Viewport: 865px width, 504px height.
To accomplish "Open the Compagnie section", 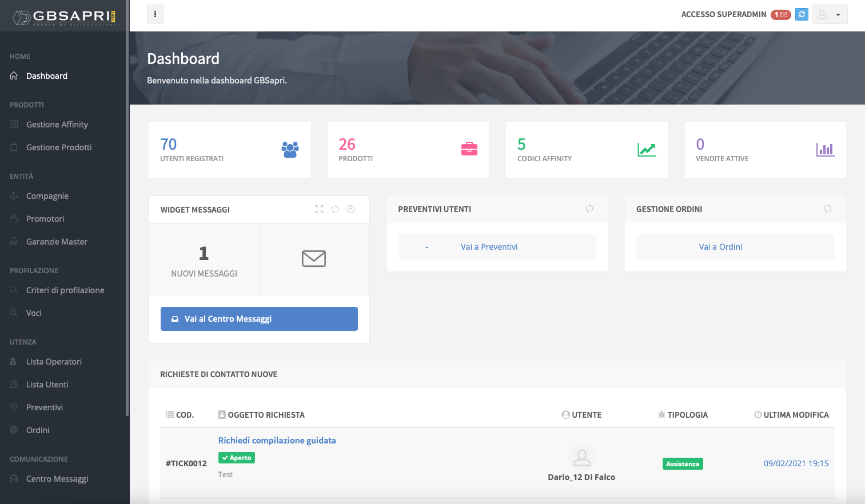I will [x=46, y=195].
